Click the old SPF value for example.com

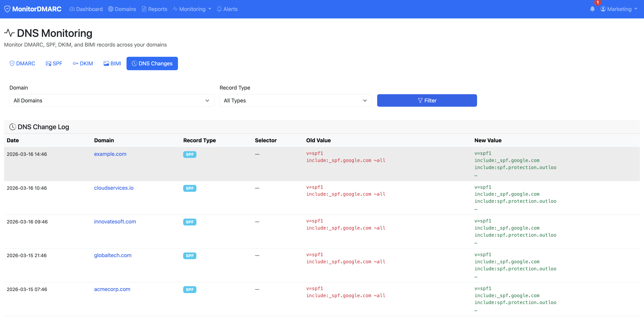click(x=346, y=157)
